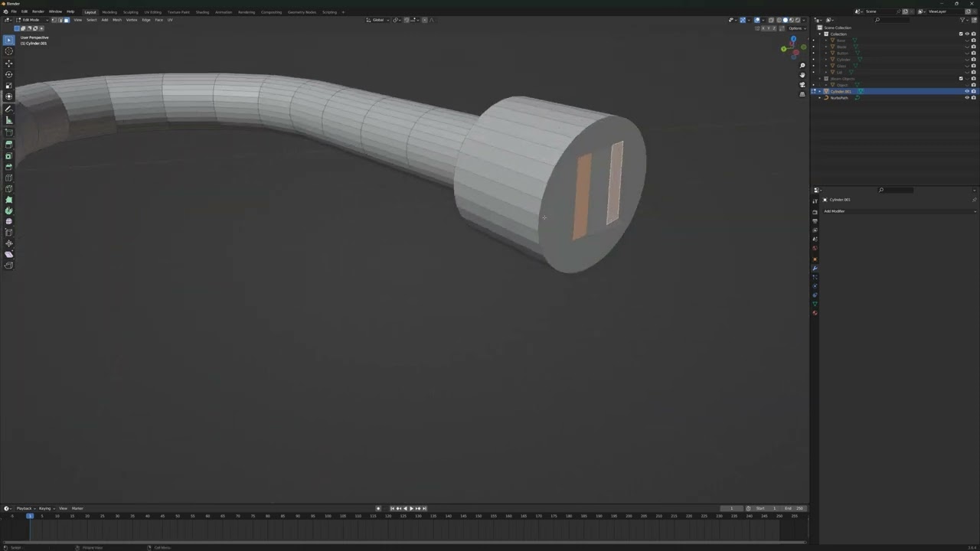Select the Rip Region tool
Screen dimensions: 980x551
(x=9, y=266)
